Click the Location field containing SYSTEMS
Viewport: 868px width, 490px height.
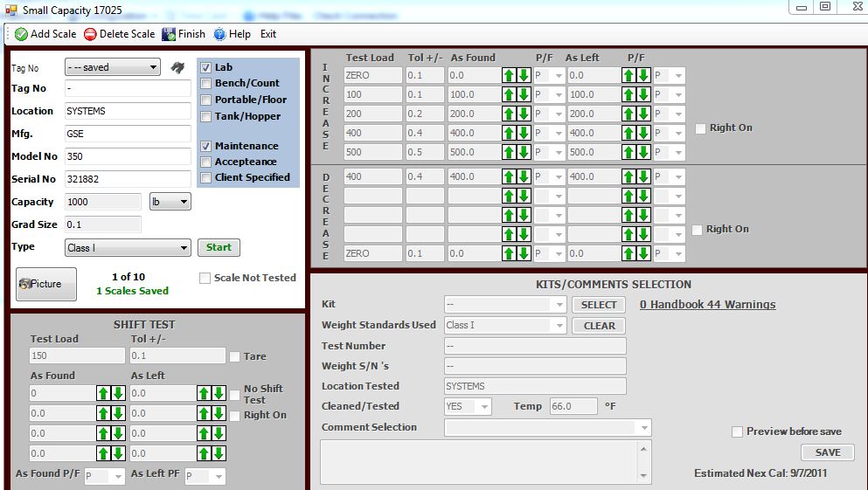point(128,111)
